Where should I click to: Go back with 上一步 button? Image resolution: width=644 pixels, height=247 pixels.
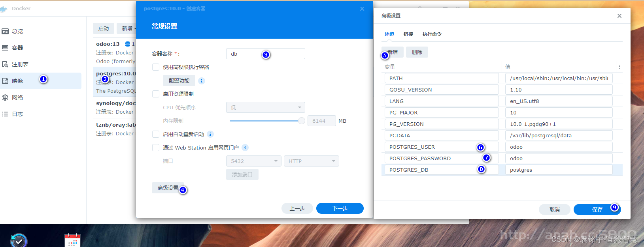click(x=297, y=208)
